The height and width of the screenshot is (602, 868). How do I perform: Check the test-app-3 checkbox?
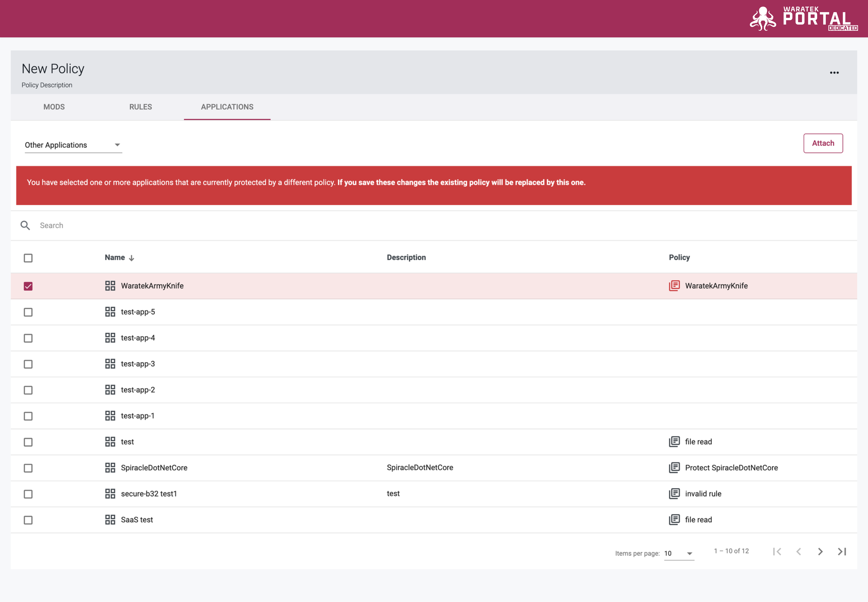pos(28,364)
